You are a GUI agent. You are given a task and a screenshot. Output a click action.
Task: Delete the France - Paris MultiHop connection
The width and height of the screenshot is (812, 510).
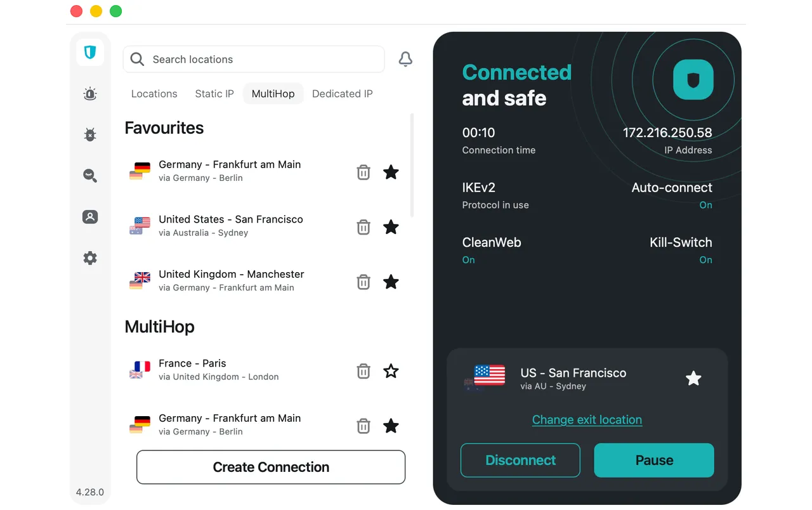(363, 371)
